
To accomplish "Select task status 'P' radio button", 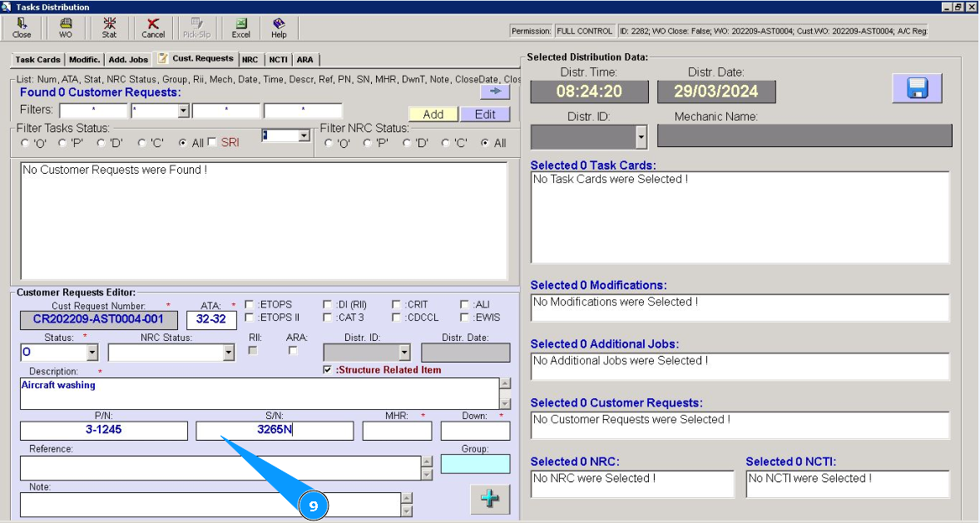I will 62,143.
